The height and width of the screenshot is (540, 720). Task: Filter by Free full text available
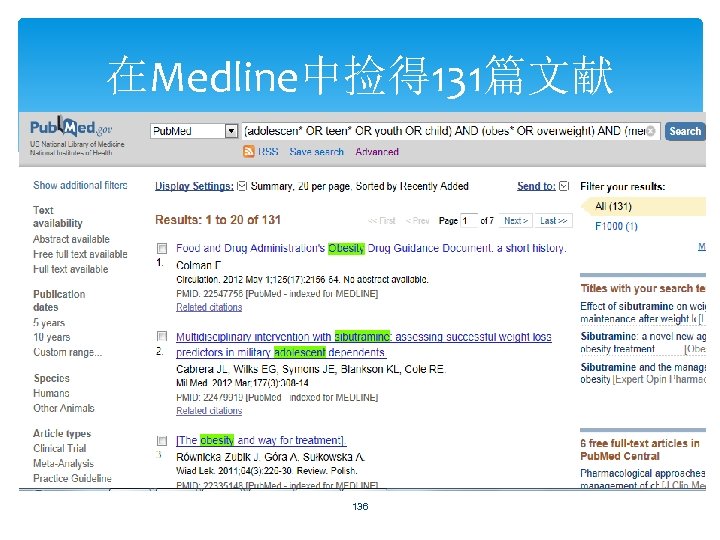[80, 254]
